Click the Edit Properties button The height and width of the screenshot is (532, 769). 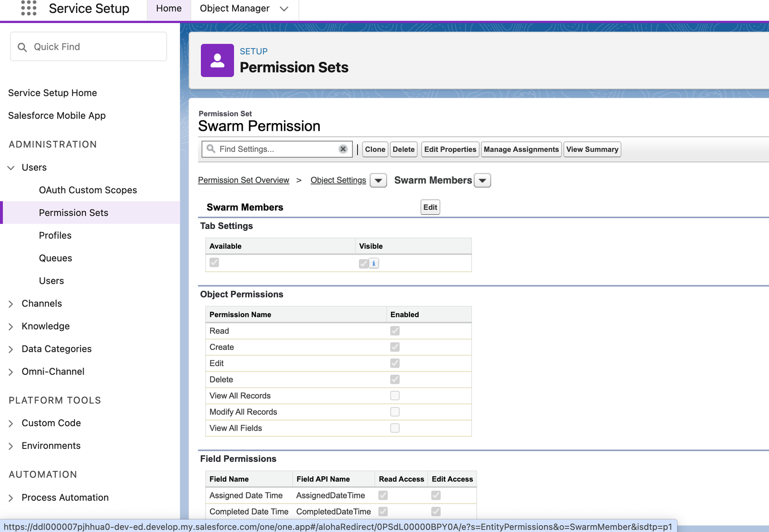tap(450, 149)
